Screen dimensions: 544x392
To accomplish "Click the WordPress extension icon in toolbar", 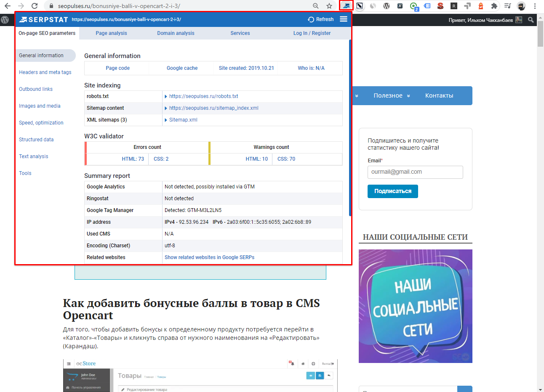I will coord(387,6).
